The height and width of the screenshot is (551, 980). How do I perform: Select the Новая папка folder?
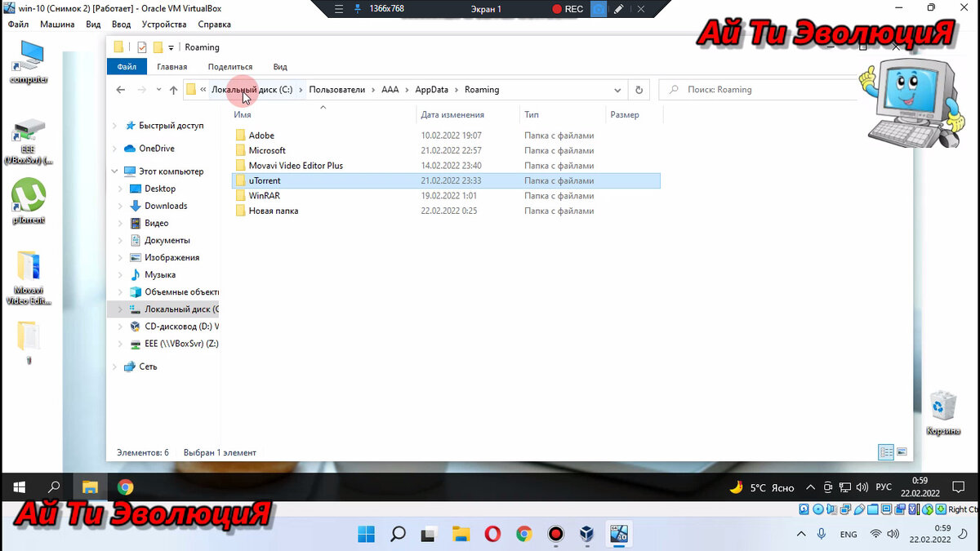274,211
